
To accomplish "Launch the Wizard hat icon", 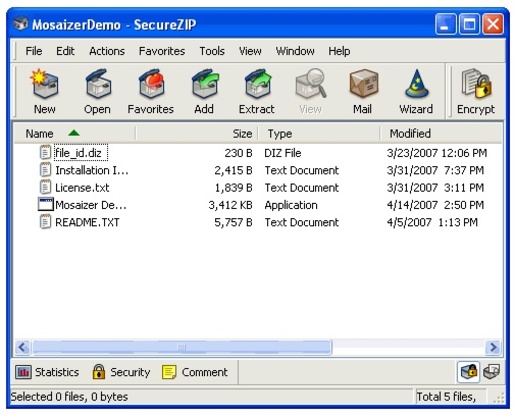I will click(x=416, y=84).
